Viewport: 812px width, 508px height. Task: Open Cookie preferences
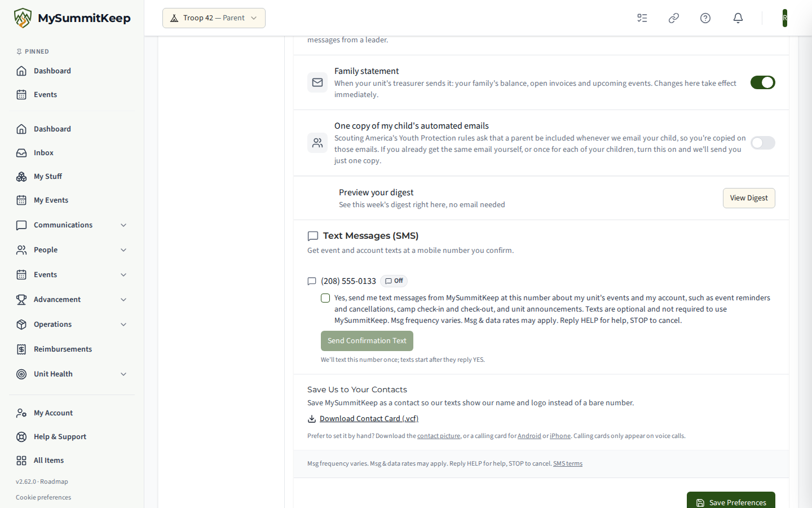tap(43, 498)
